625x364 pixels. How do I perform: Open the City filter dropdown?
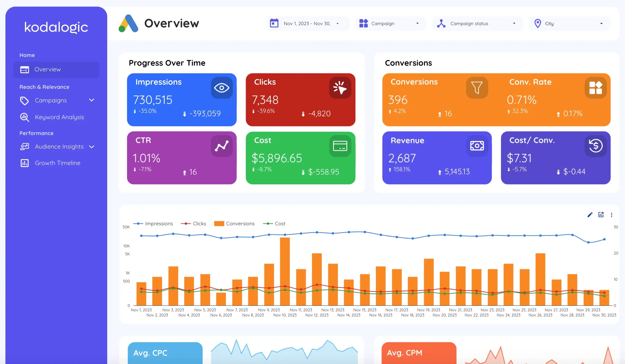click(x=601, y=24)
